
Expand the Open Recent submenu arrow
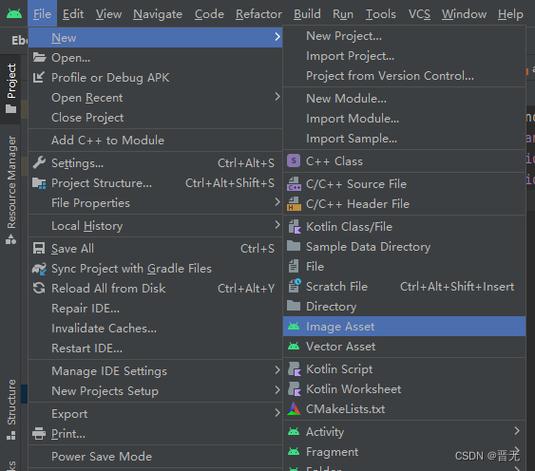[x=277, y=97]
